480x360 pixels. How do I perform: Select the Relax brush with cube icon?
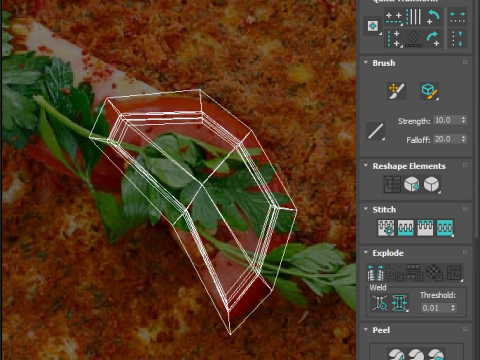[x=429, y=91]
